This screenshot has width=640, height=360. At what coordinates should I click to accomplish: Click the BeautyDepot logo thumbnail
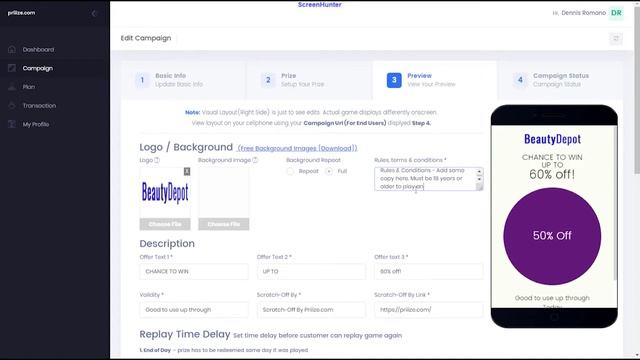click(x=165, y=192)
